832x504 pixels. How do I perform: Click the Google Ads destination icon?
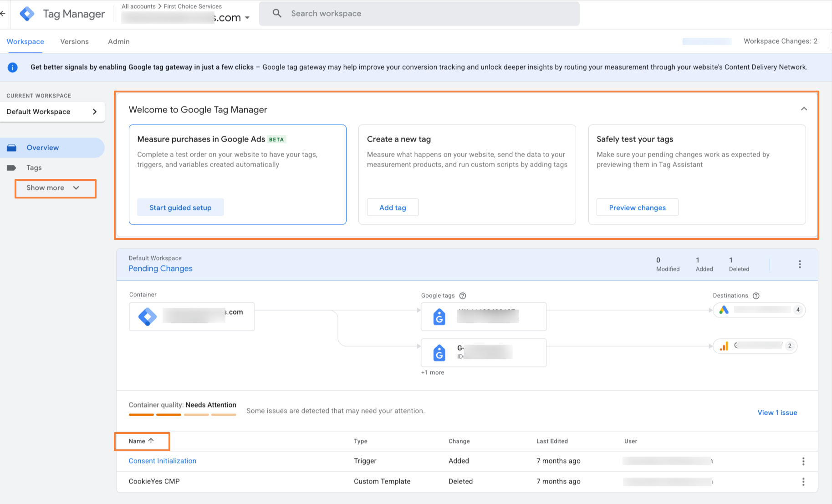(724, 310)
